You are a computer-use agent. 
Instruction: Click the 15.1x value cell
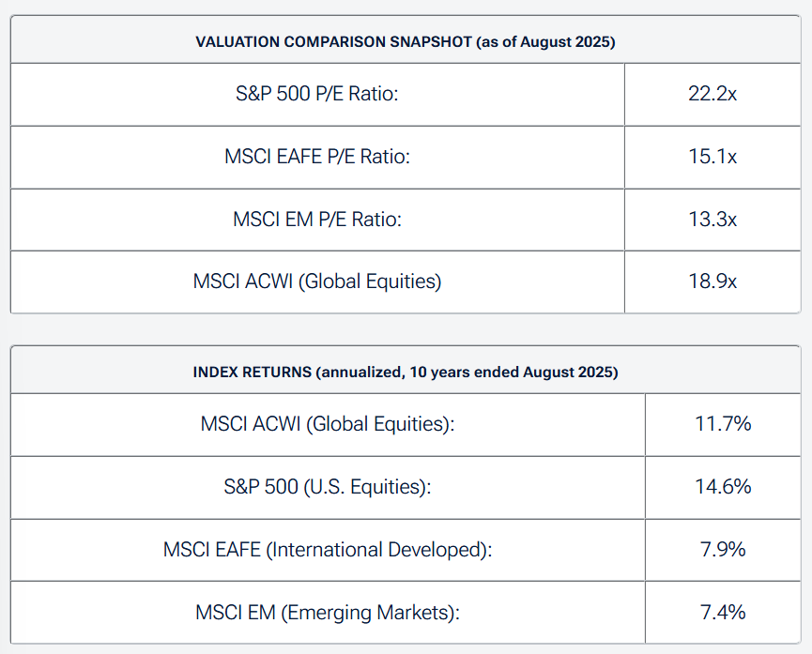[712, 157]
